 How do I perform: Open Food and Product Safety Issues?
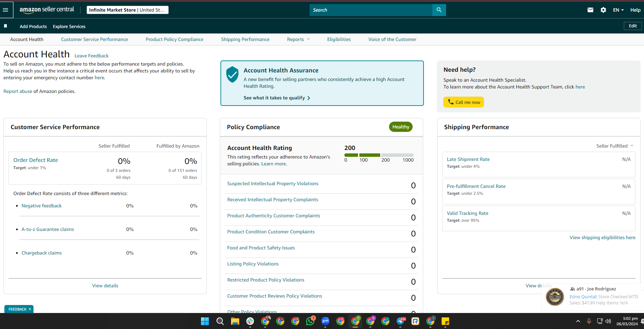(261, 248)
